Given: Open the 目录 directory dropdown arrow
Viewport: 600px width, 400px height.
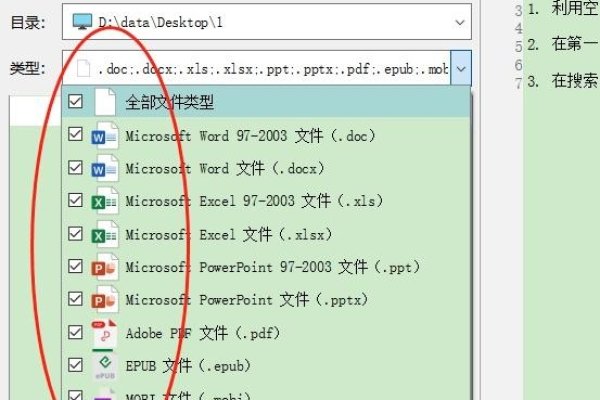Looking at the screenshot, I should 459,21.
